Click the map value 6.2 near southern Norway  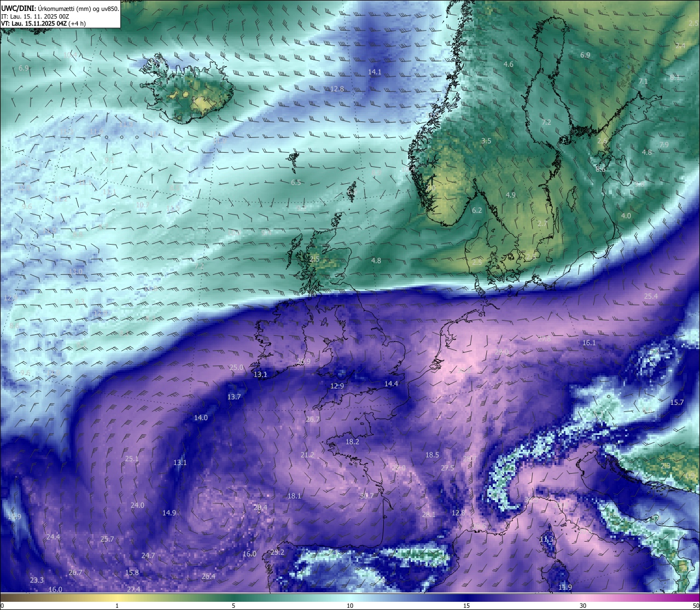click(x=477, y=211)
